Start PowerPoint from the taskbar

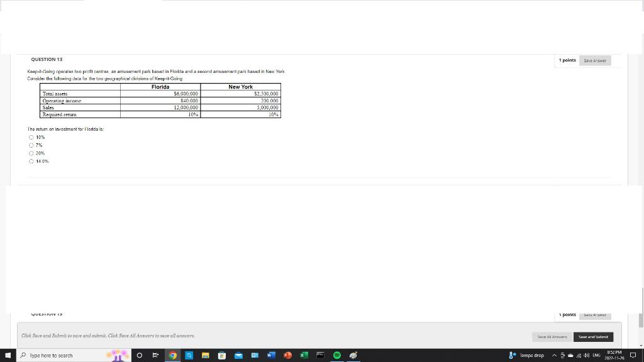[x=287, y=355]
